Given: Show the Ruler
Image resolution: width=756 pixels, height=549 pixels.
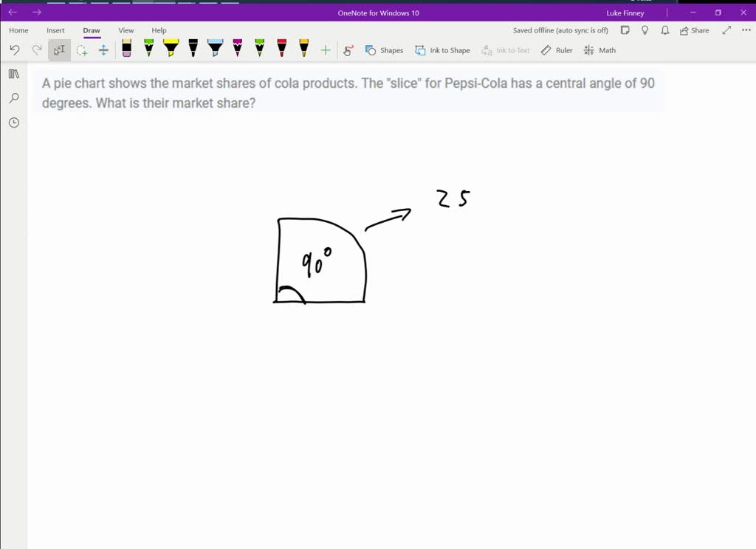Looking at the screenshot, I should 557,50.
